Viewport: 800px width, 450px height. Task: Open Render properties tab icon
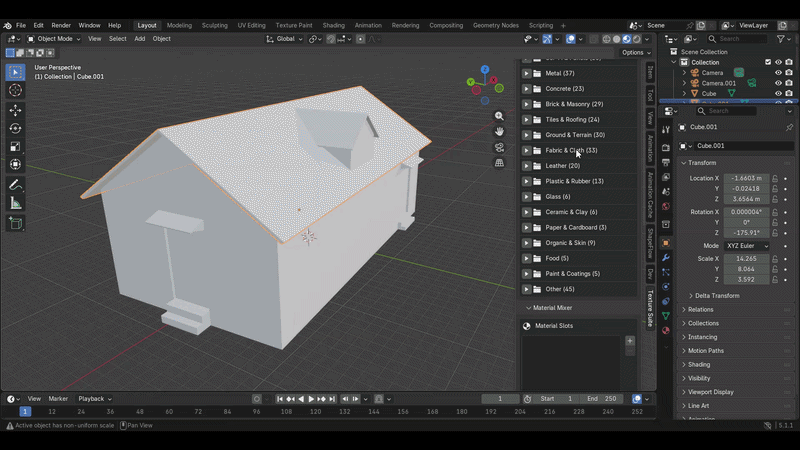click(x=666, y=147)
